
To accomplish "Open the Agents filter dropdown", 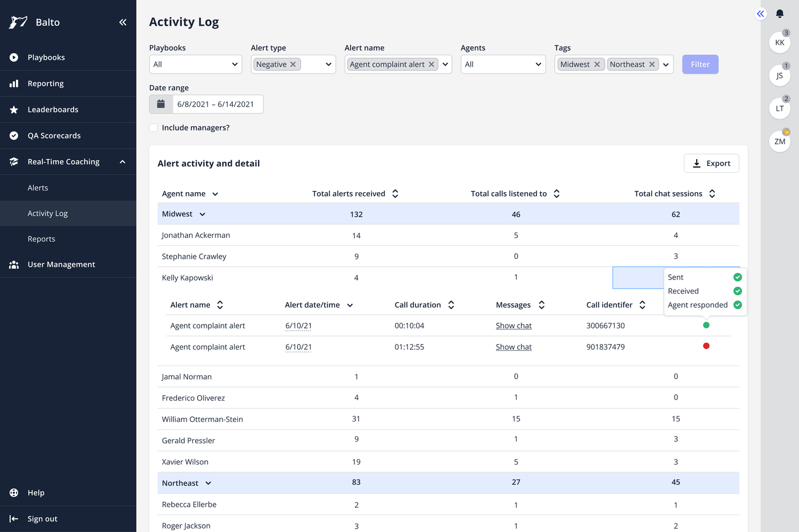I will 503,64.
